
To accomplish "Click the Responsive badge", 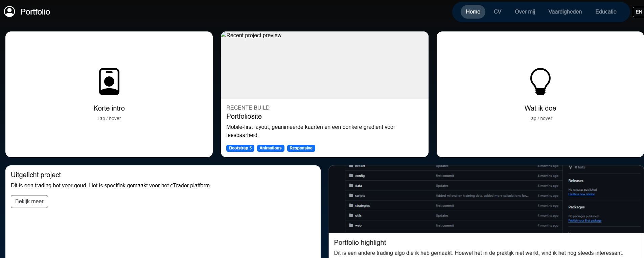I will (301, 148).
